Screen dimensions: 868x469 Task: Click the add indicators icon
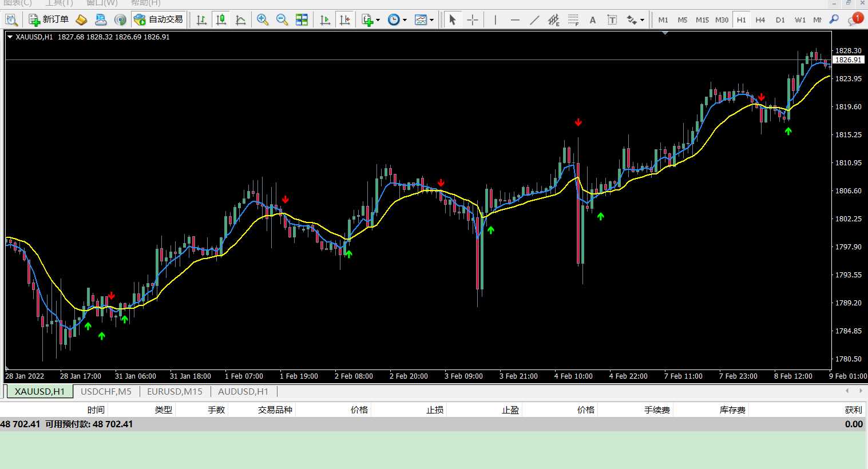tap(367, 20)
